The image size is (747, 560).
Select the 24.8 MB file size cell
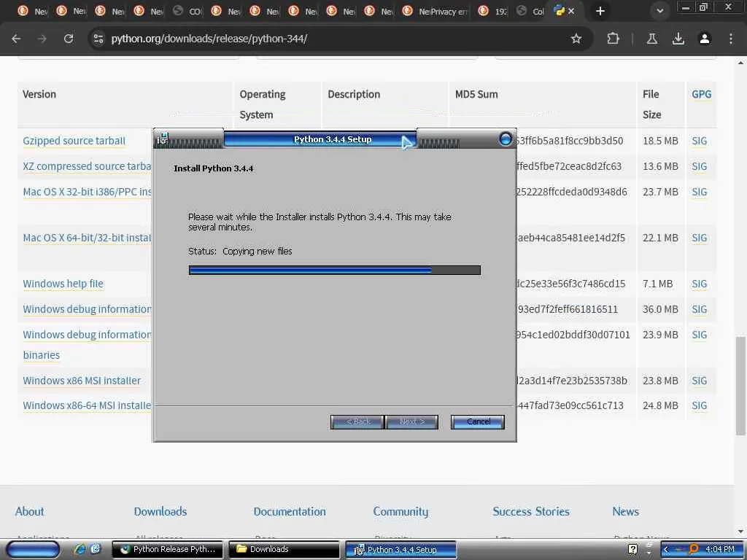(x=660, y=405)
